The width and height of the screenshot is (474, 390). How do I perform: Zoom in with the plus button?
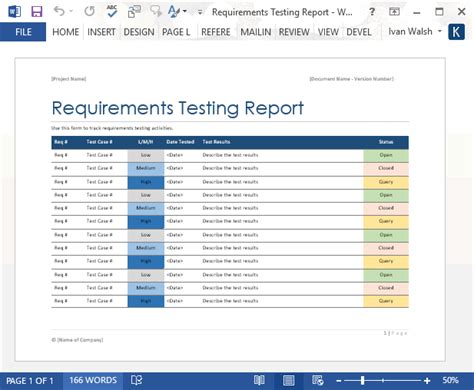[x=427, y=381]
